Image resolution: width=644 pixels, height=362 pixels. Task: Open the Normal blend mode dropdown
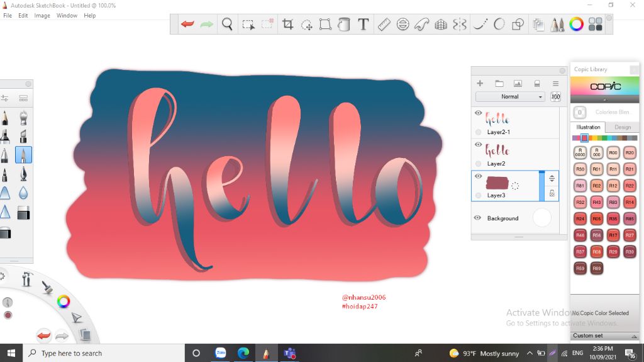tap(509, 97)
